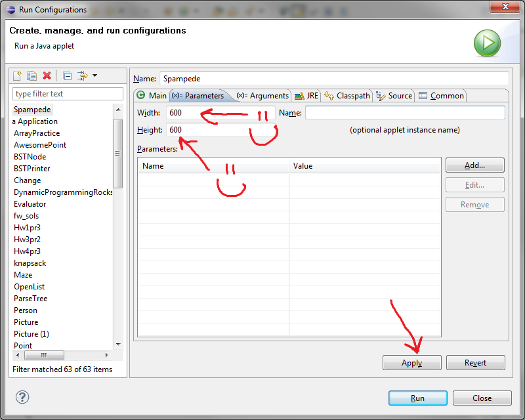This screenshot has width=525, height=420.
Task: Click the help question mark icon
Action: 22,397
